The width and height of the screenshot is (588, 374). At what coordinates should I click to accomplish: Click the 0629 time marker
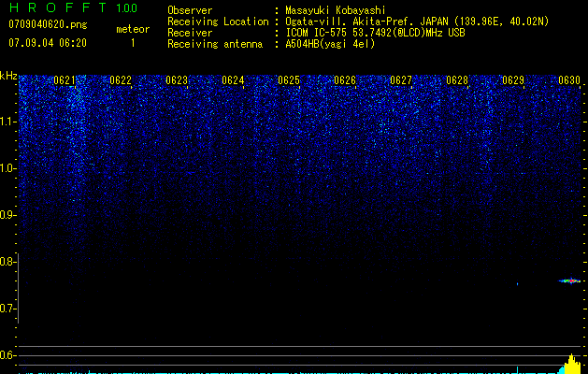pyautogui.click(x=513, y=79)
